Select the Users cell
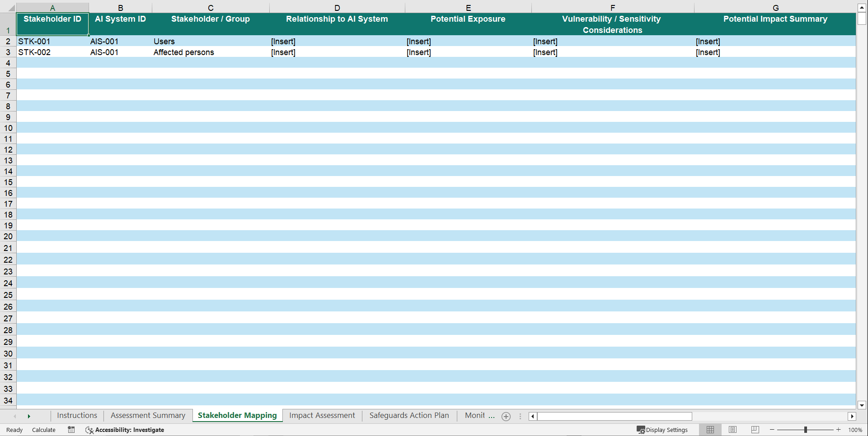The width and height of the screenshot is (868, 436). pyautogui.click(x=211, y=41)
